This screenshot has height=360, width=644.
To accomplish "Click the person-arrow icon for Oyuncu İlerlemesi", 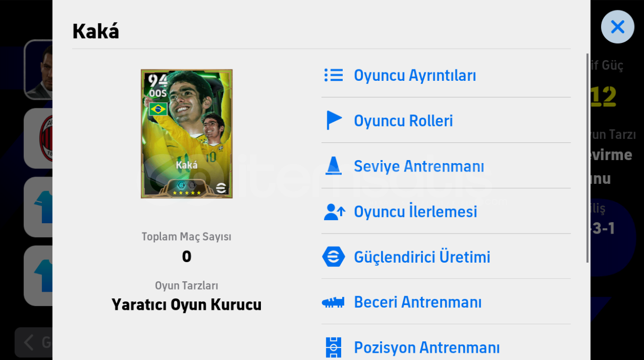I will (333, 211).
